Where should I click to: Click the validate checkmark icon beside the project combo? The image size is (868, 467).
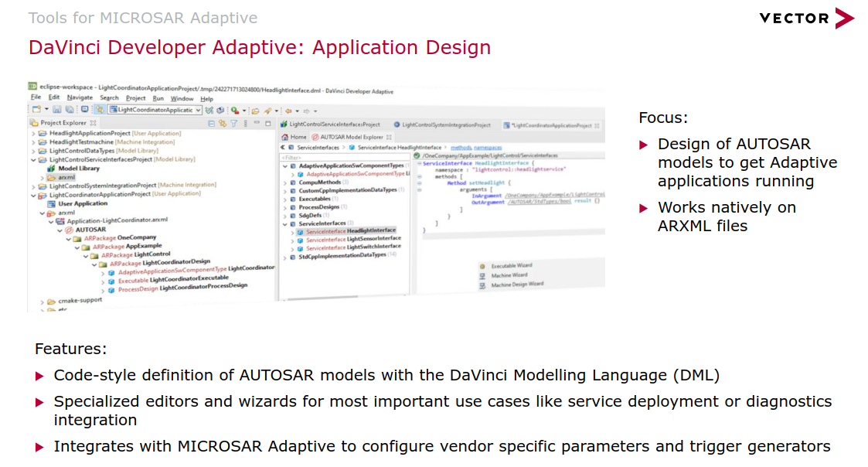(x=209, y=111)
